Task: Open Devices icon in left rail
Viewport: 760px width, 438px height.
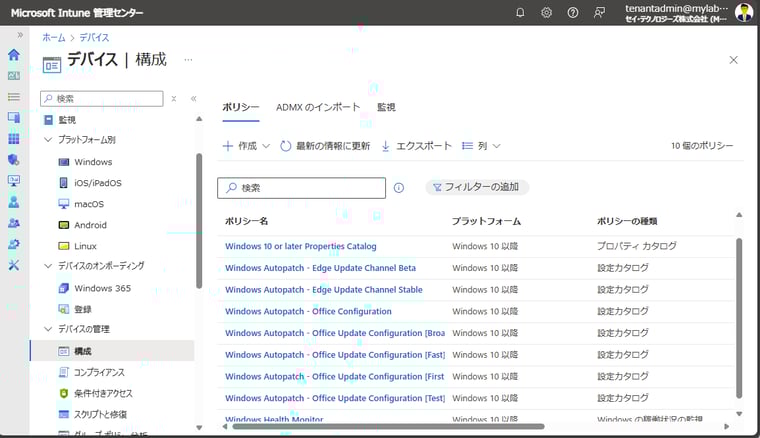Action: coord(14,118)
